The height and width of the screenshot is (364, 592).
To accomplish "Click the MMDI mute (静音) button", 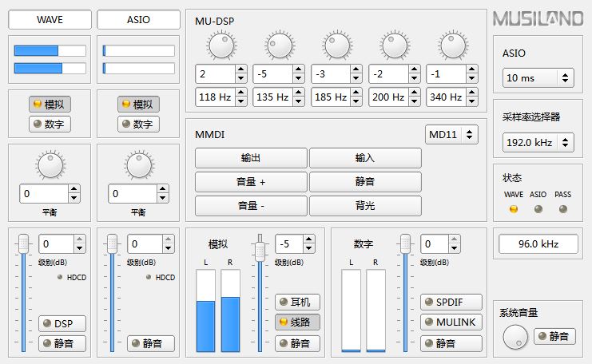I will click(365, 182).
